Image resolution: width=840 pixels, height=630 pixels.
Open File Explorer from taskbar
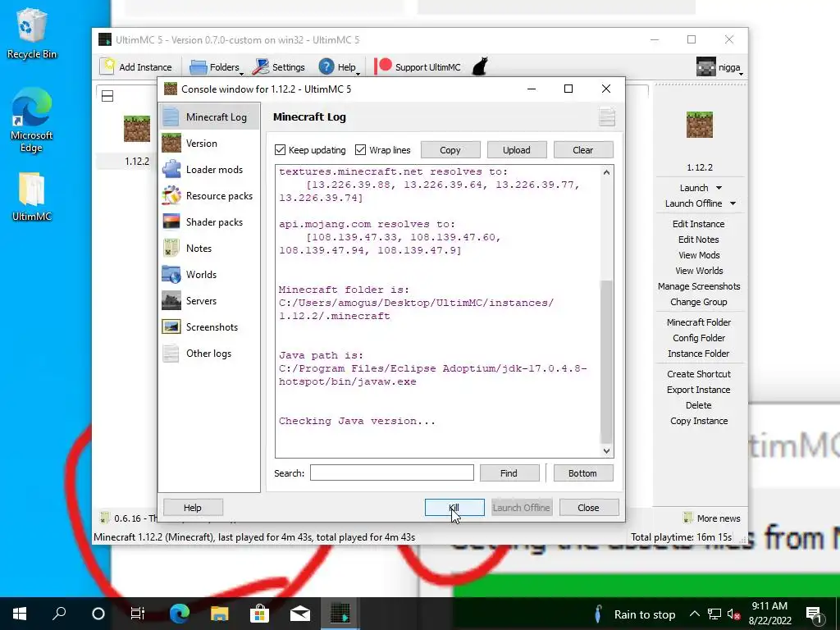point(219,614)
